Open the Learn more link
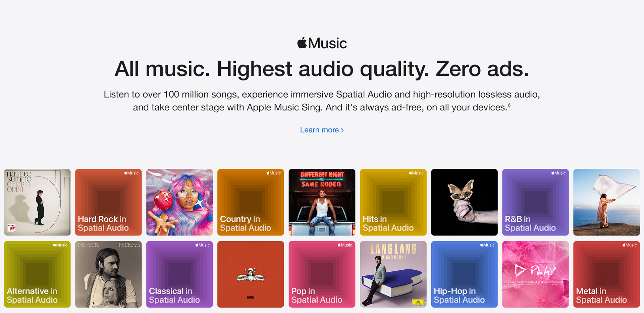The width and height of the screenshot is (644, 313). (x=322, y=130)
